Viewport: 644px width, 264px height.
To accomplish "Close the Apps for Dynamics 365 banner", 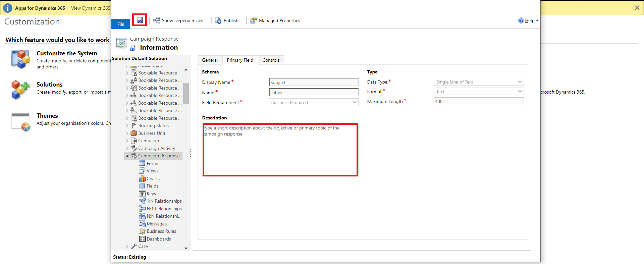I will 637,8.
